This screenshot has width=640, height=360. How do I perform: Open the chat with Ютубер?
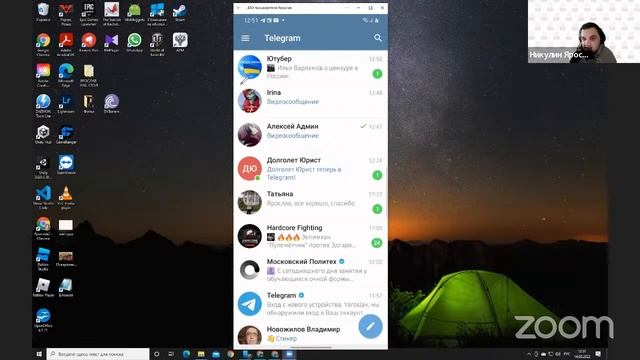311,67
